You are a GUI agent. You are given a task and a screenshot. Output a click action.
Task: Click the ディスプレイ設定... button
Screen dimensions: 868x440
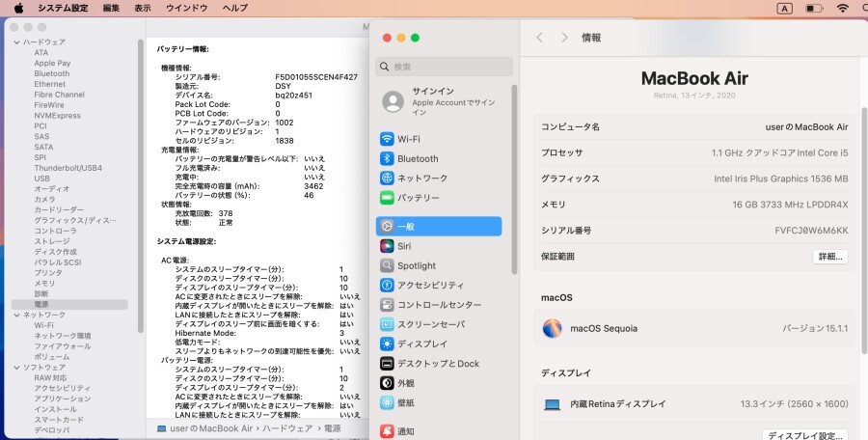pyautogui.click(x=805, y=435)
